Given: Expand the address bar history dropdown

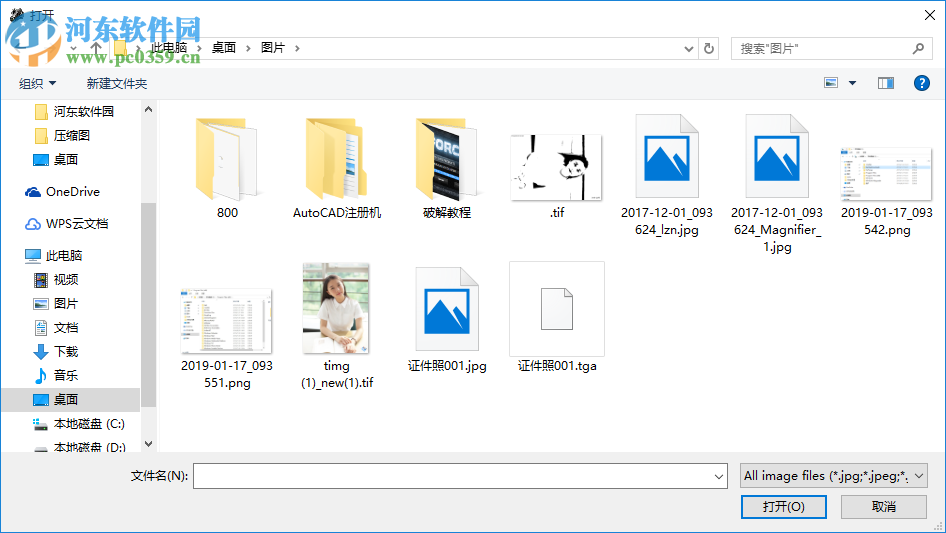Looking at the screenshot, I should [688, 49].
